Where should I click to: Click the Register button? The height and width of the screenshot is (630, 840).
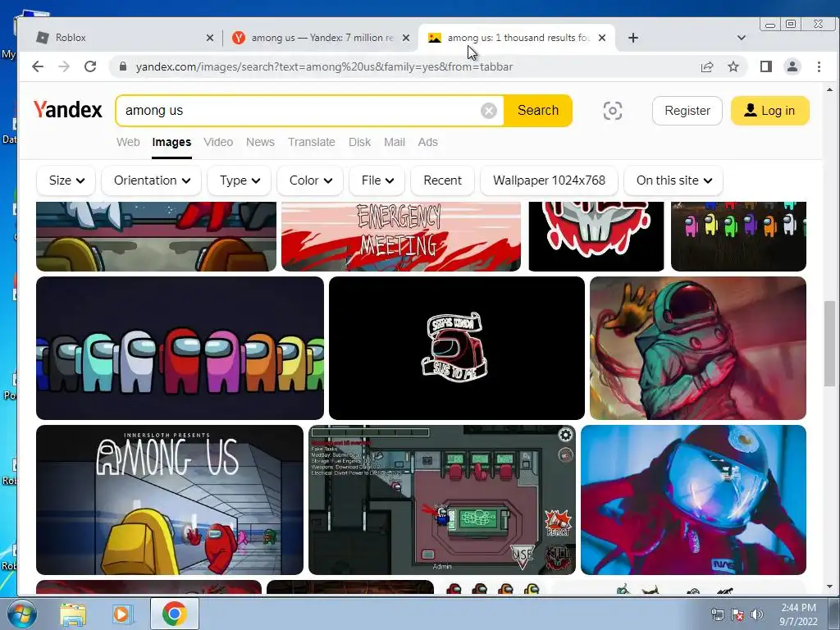pos(687,111)
